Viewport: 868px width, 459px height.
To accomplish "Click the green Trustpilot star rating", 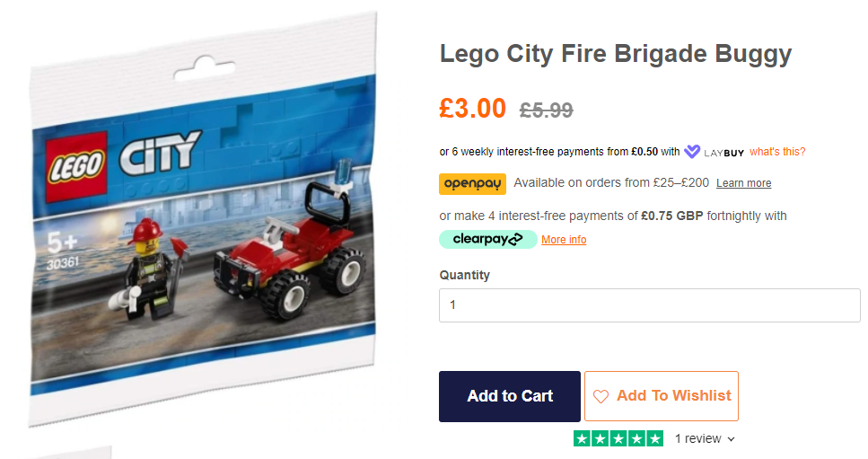I will (x=618, y=439).
